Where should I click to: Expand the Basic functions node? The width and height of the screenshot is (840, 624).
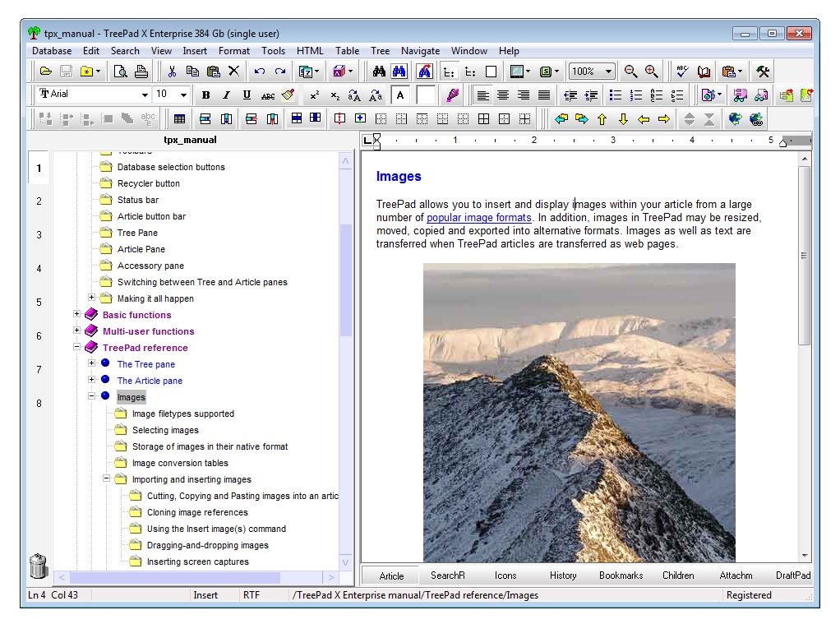point(76,313)
